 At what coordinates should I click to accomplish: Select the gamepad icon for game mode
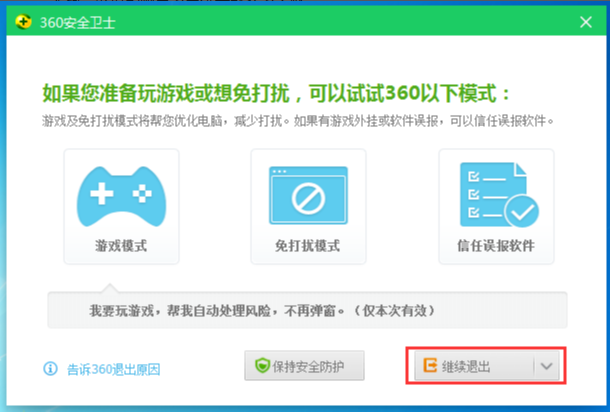(121, 195)
